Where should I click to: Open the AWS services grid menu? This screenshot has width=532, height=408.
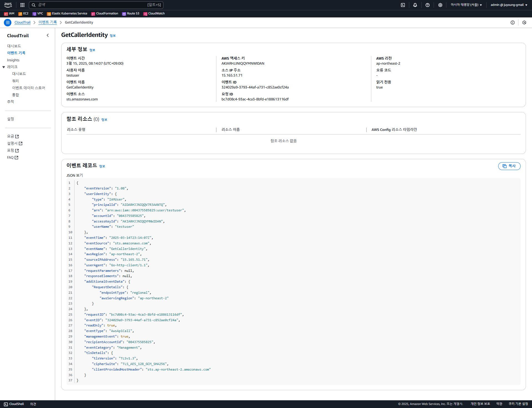pyautogui.click(x=22, y=5)
